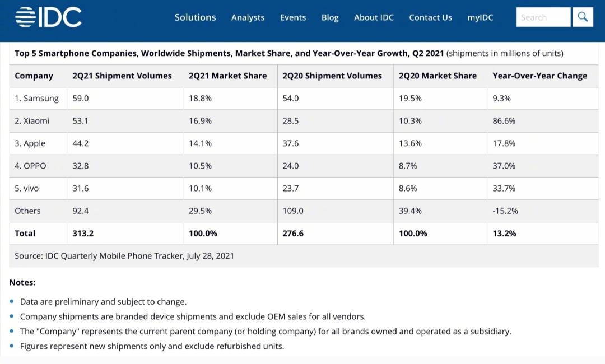605x364 pixels.
Task: Open the Analysts menu
Action: pyautogui.click(x=248, y=17)
